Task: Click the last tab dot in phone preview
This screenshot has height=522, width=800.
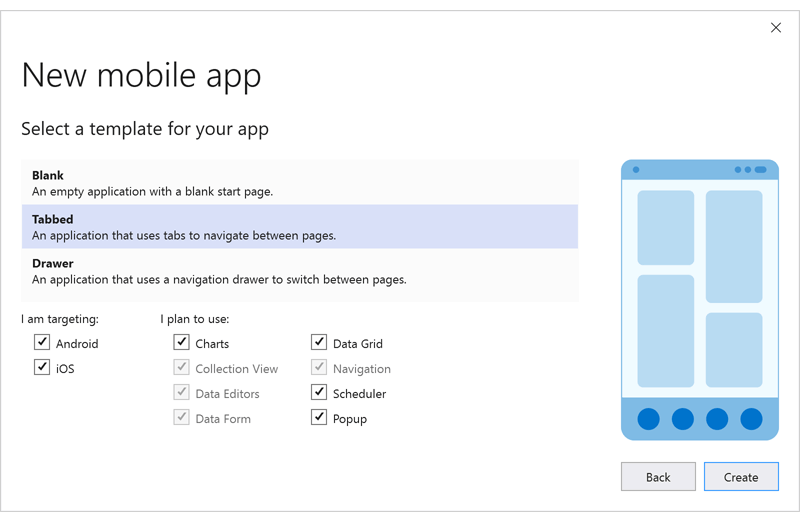Action: coord(751,419)
